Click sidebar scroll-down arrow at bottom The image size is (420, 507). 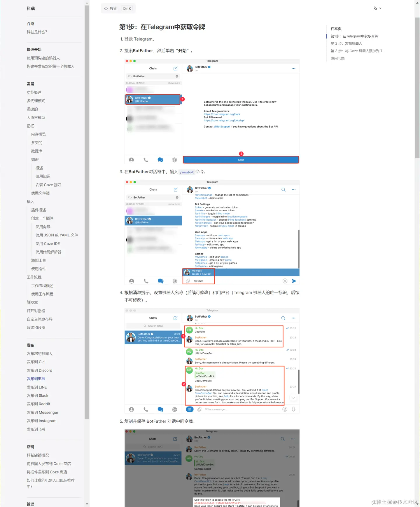[87, 504]
